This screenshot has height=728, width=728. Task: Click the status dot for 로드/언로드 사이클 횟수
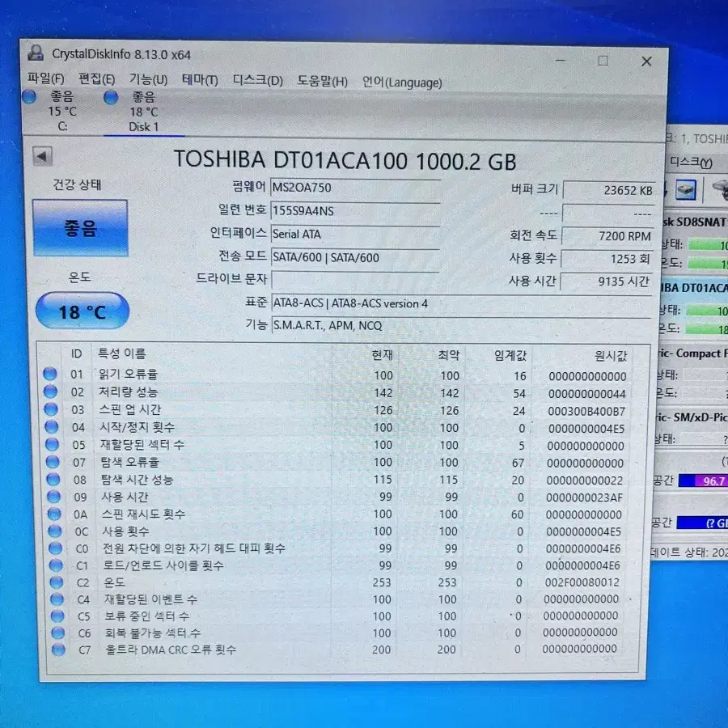tap(56, 565)
